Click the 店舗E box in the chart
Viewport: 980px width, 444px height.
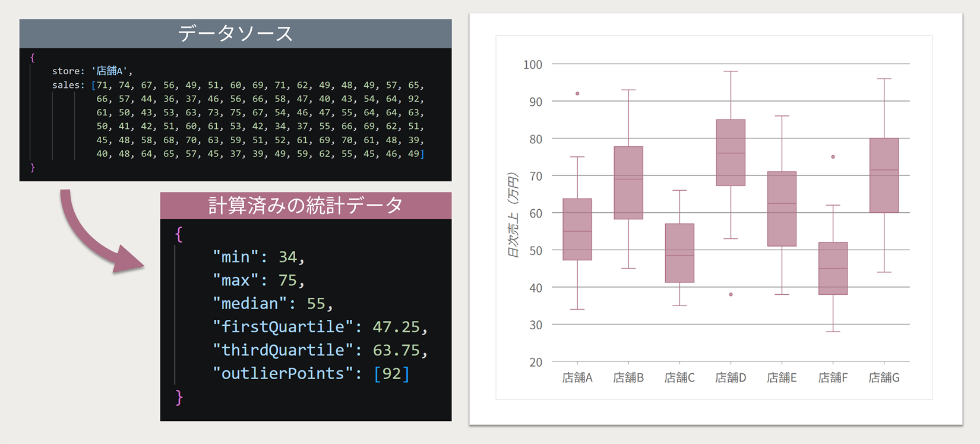[x=782, y=209]
